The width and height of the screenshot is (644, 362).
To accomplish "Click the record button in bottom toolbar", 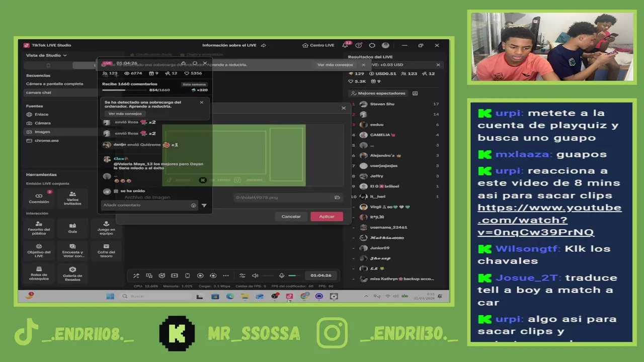I will [x=200, y=276].
